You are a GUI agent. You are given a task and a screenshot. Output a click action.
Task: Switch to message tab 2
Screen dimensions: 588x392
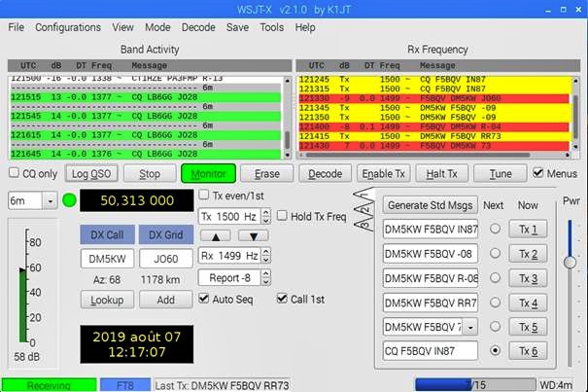(x=366, y=210)
